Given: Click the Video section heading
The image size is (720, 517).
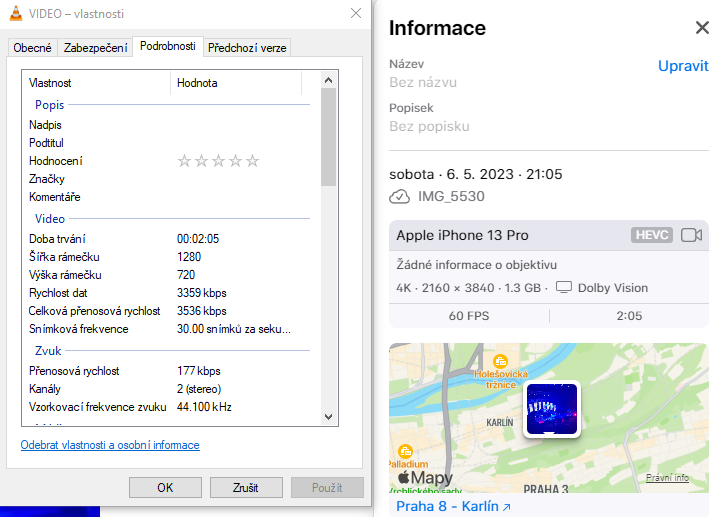Looking at the screenshot, I should 50,219.
